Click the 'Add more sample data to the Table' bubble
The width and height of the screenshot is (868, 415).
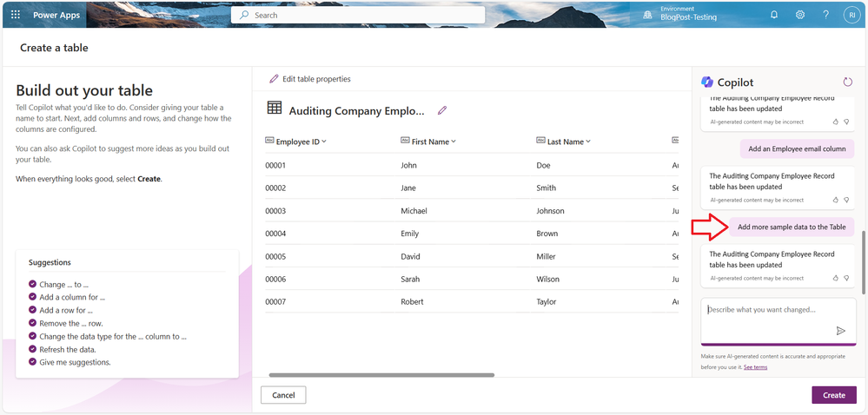792,227
